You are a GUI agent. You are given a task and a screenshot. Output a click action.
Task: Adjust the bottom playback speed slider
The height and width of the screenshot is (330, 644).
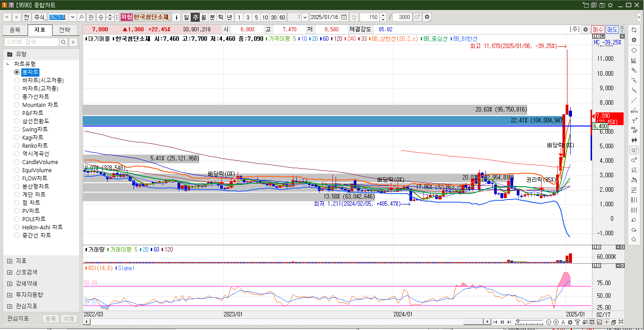tap(518, 321)
